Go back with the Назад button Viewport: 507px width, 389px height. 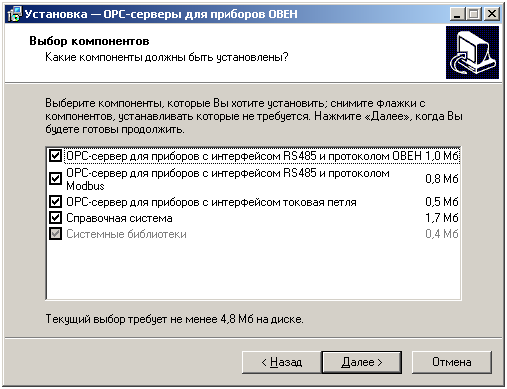[x=281, y=362]
